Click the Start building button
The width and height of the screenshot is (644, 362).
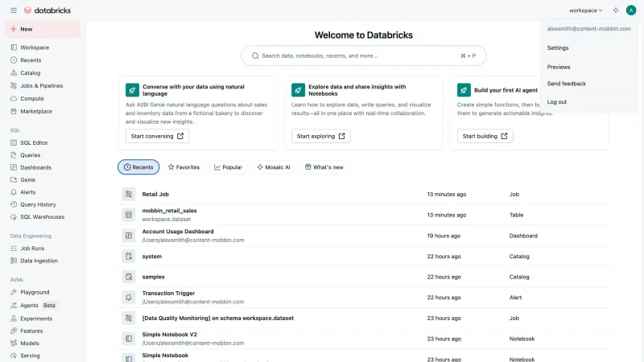(x=485, y=136)
